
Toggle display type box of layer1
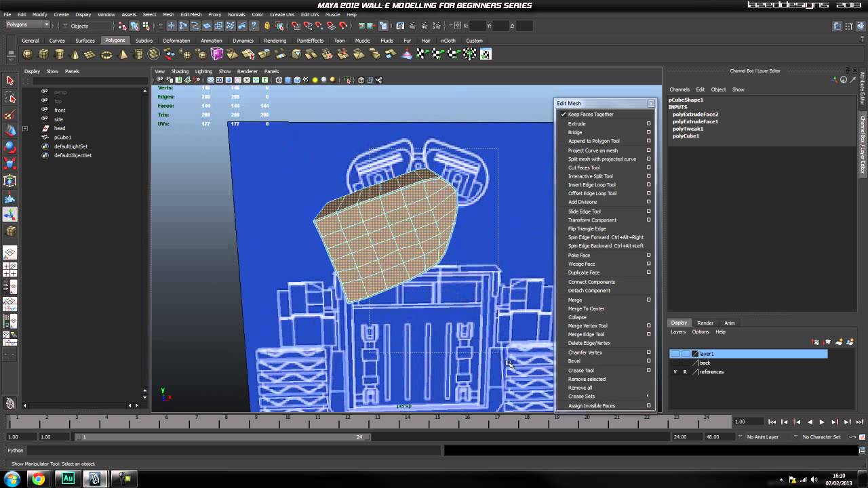(x=686, y=354)
